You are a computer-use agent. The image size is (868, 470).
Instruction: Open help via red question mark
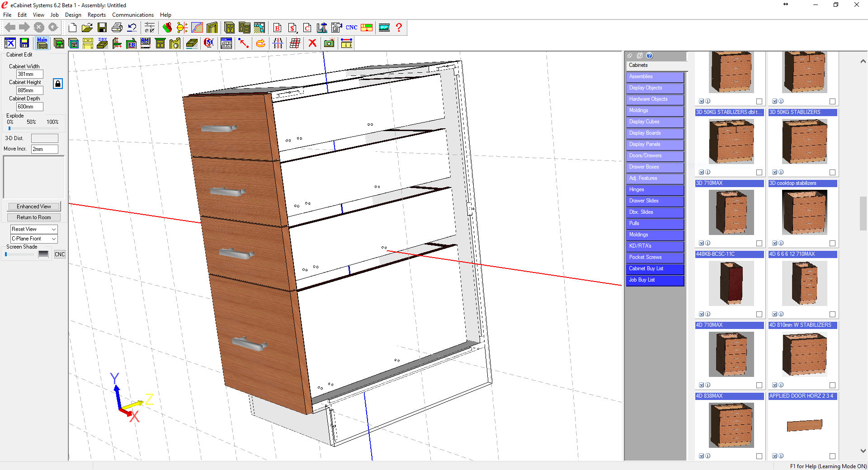pos(399,28)
